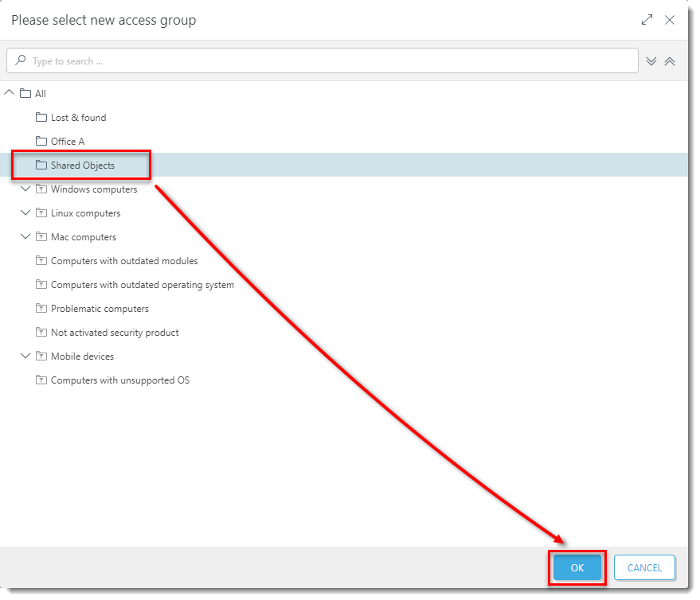700x600 pixels.
Task: Click the search magnifier icon
Action: tap(21, 60)
